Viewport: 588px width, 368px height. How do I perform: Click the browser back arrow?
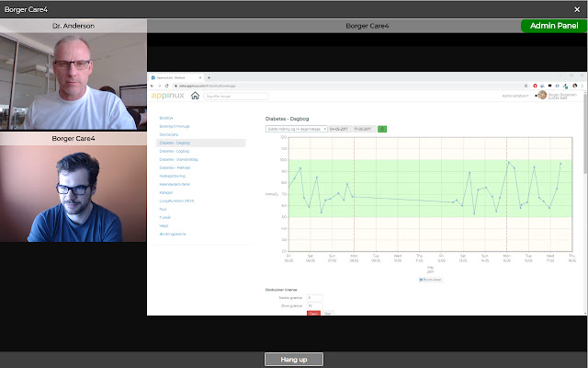[153, 86]
